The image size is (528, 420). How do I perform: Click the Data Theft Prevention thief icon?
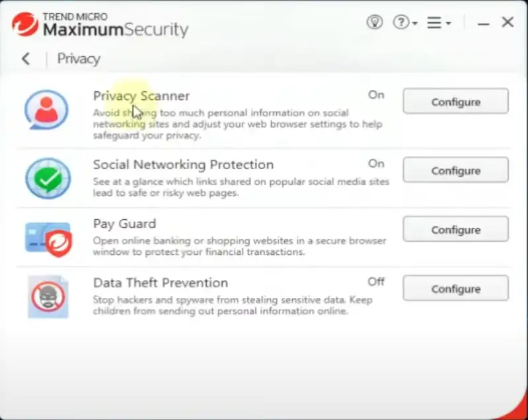point(48,297)
